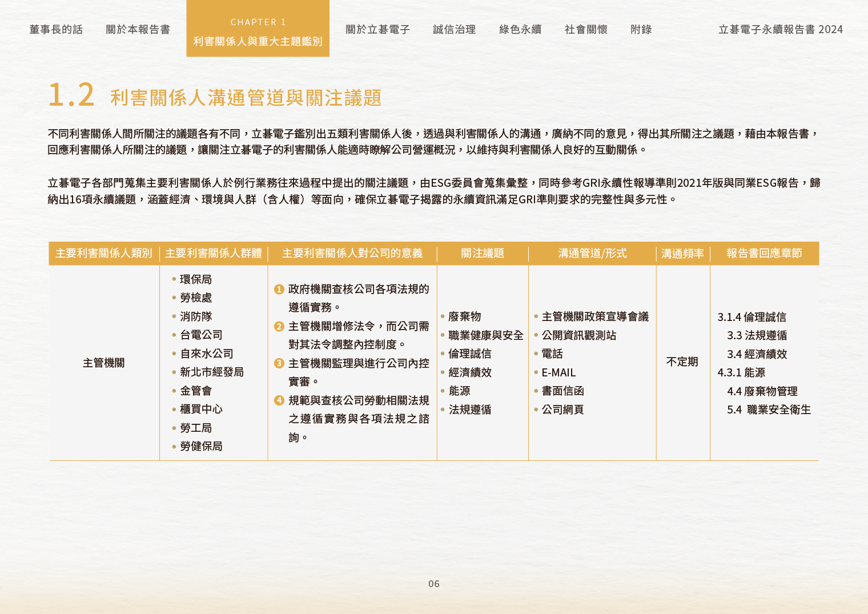This screenshot has width=868, height=614.
Task: Open the 附錄 tab
Action: 641,29
